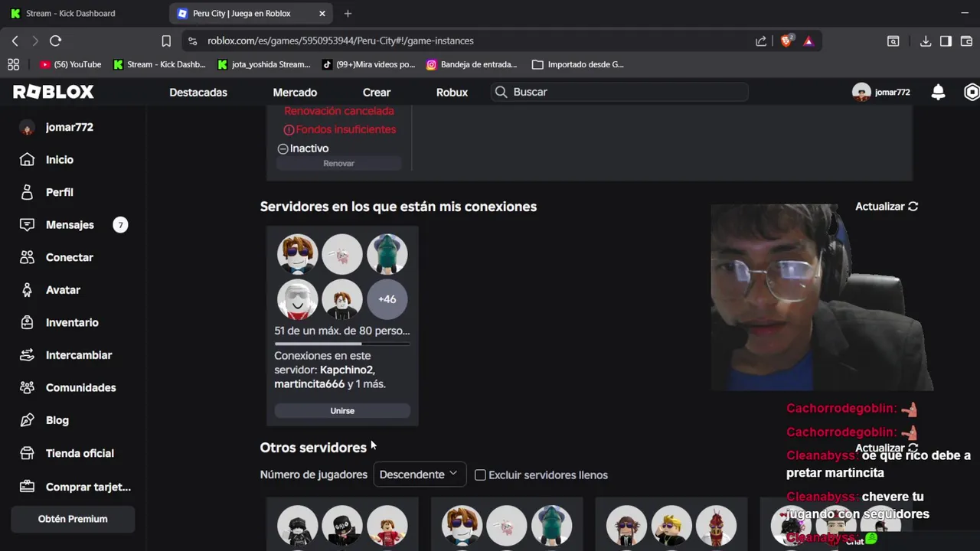Click the 7 unread messages badge
This screenshot has height=551, width=980.
point(120,225)
